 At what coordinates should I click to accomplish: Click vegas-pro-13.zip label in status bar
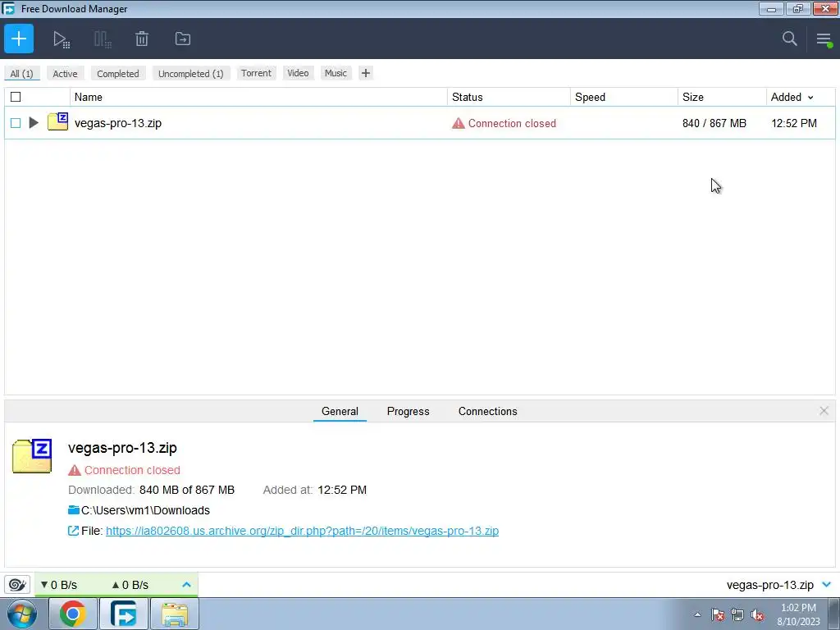769,585
